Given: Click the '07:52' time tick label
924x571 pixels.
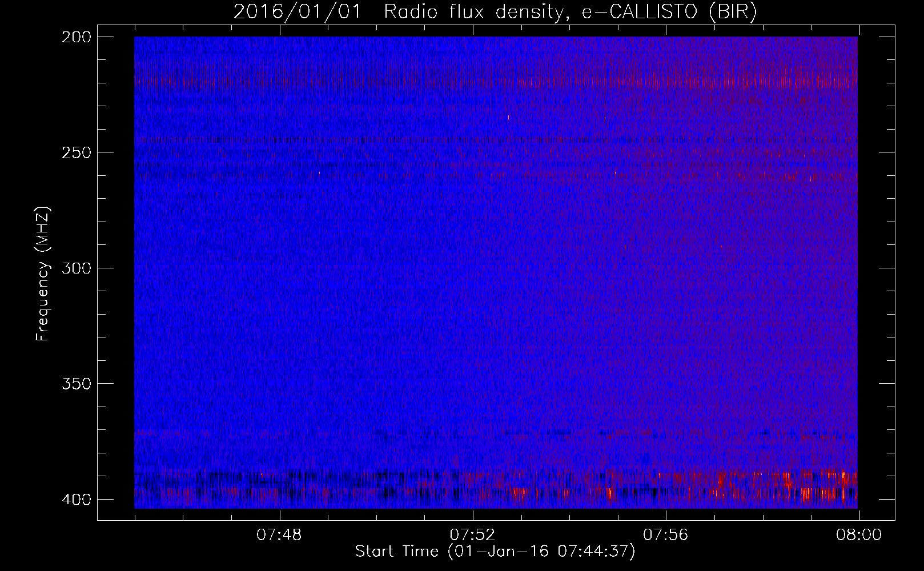Looking at the screenshot, I should coord(473,535).
